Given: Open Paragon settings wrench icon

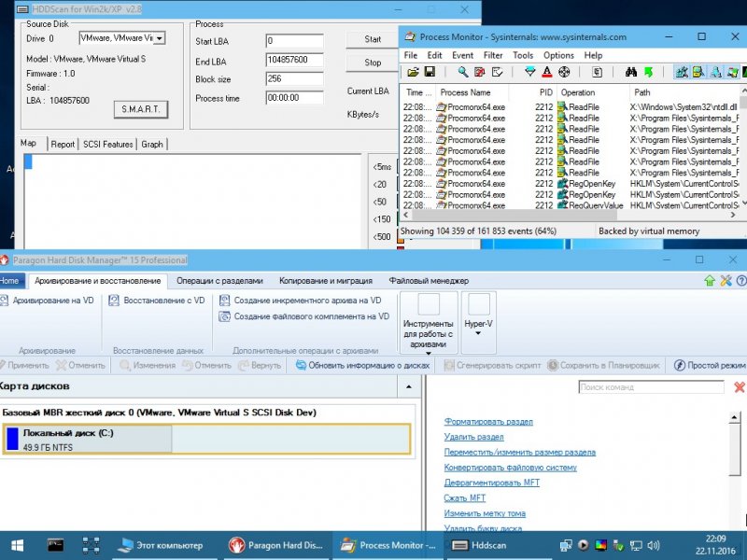Looking at the screenshot, I should pyautogui.click(x=726, y=281).
